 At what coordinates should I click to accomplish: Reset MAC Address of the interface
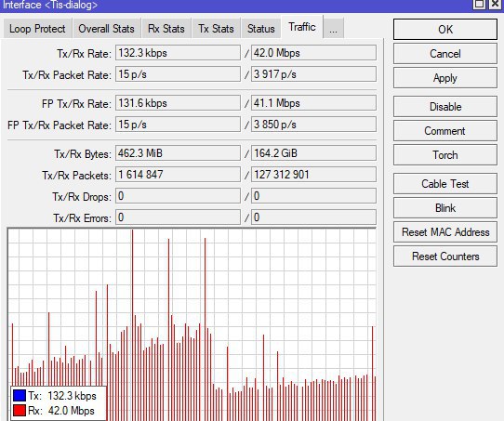[445, 231]
